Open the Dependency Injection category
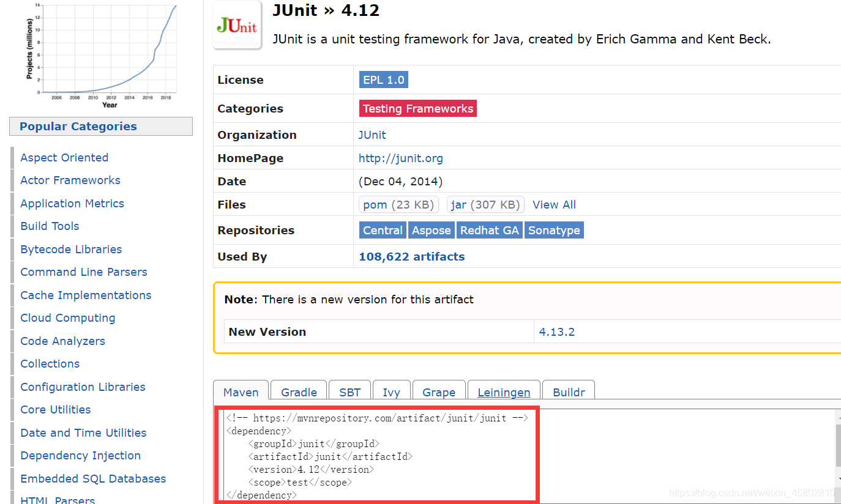 click(x=80, y=456)
